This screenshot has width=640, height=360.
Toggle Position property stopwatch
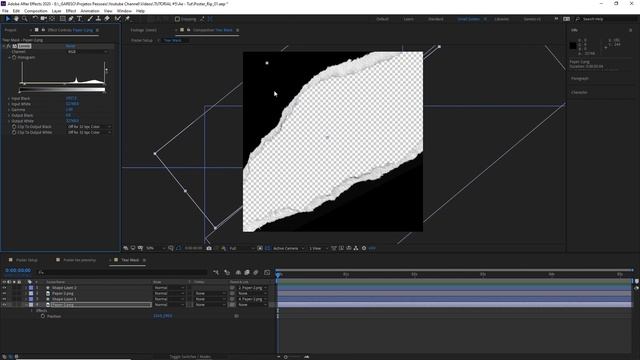pyautogui.click(x=43, y=316)
